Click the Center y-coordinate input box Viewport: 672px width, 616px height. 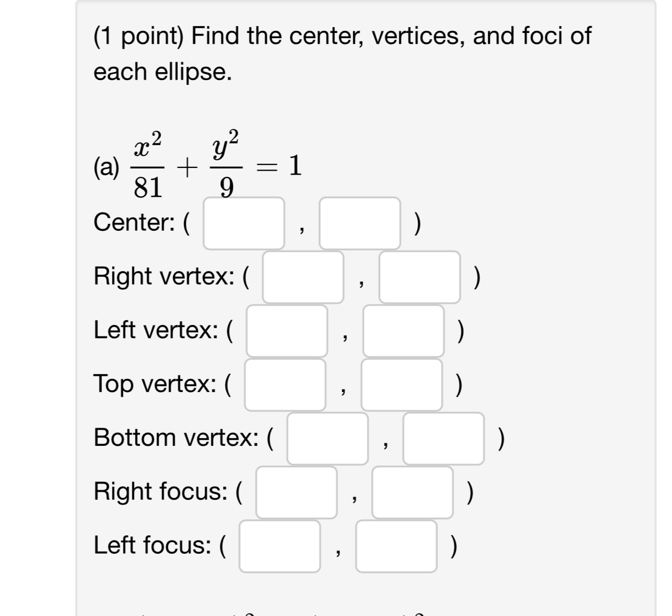(359, 222)
